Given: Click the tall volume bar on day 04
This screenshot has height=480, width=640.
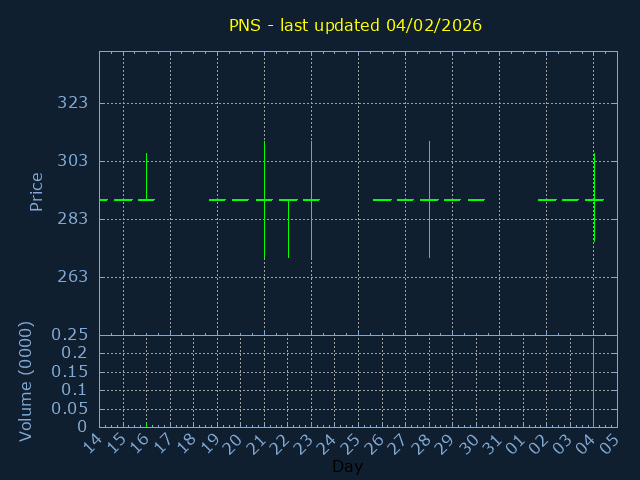Looking at the screenshot, I should pyautogui.click(x=593, y=382).
